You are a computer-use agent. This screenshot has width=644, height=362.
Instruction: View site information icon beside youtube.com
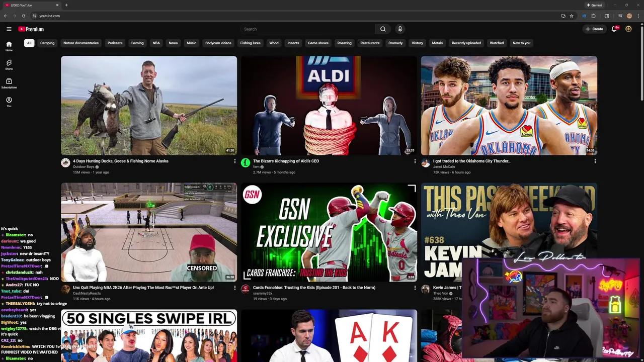click(34, 16)
